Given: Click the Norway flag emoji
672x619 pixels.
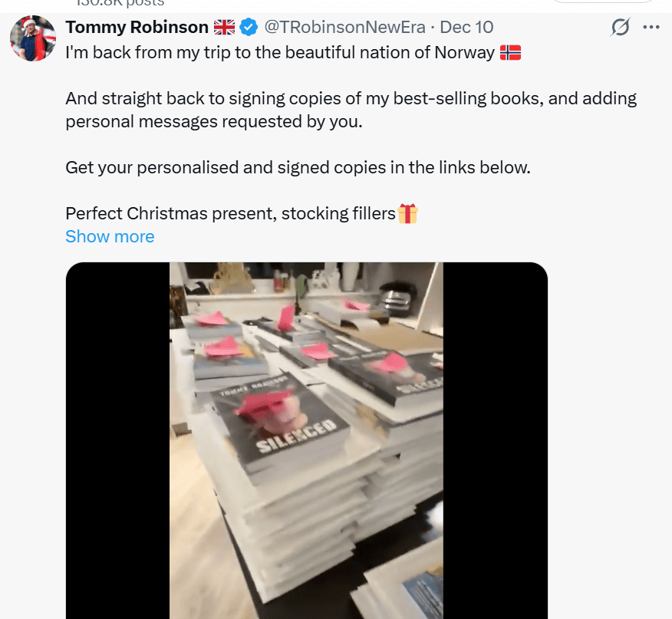Looking at the screenshot, I should 510,53.
